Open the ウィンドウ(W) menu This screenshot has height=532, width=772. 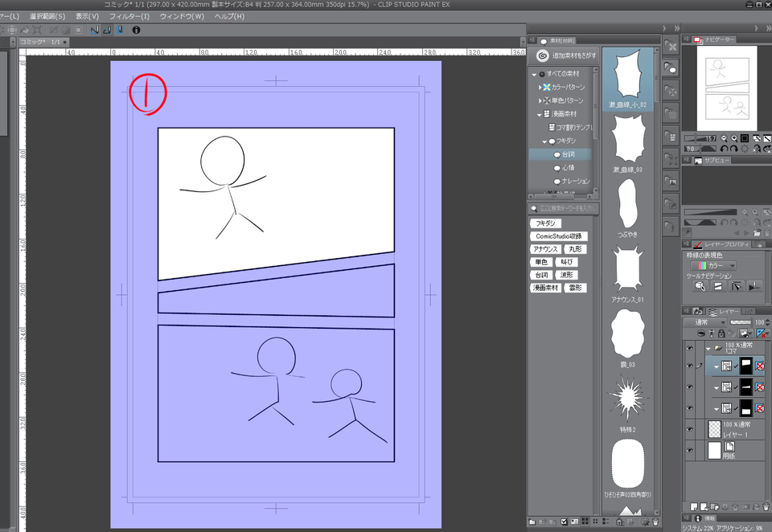(x=181, y=16)
